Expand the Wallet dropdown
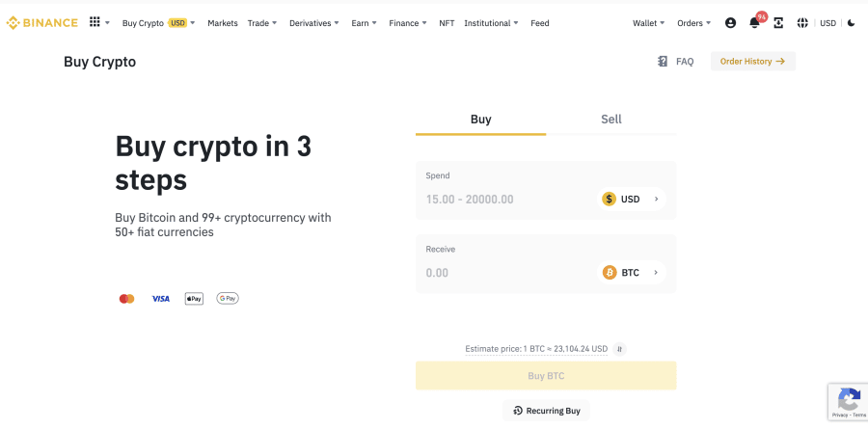The image size is (868, 429). coord(649,23)
